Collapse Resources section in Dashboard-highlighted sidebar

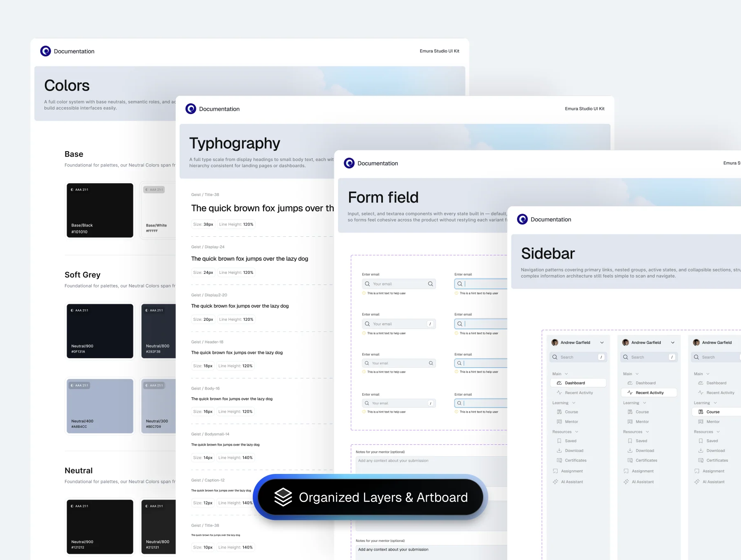pyautogui.click(x=577, y=432)
